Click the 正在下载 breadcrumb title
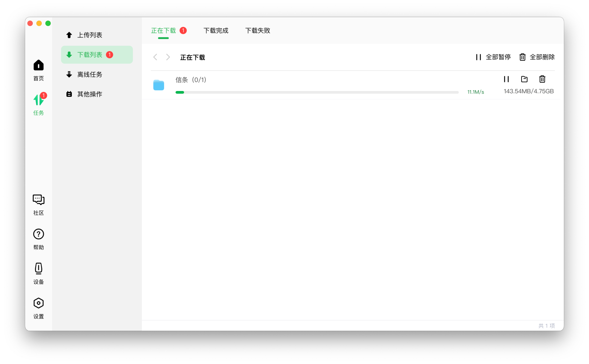The width and height of the screenshot is (589, 364). pyautogui.click(x=193, y=57)
